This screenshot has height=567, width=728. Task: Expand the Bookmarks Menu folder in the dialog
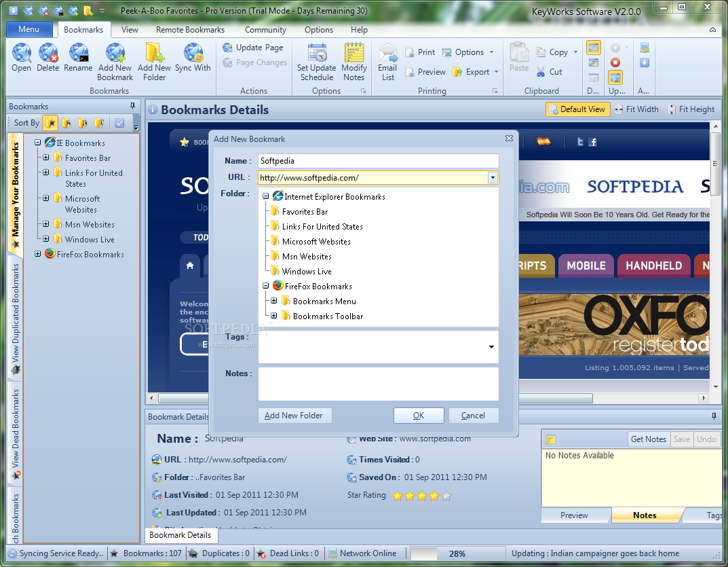pyautogui.click(x=274, y=301)
